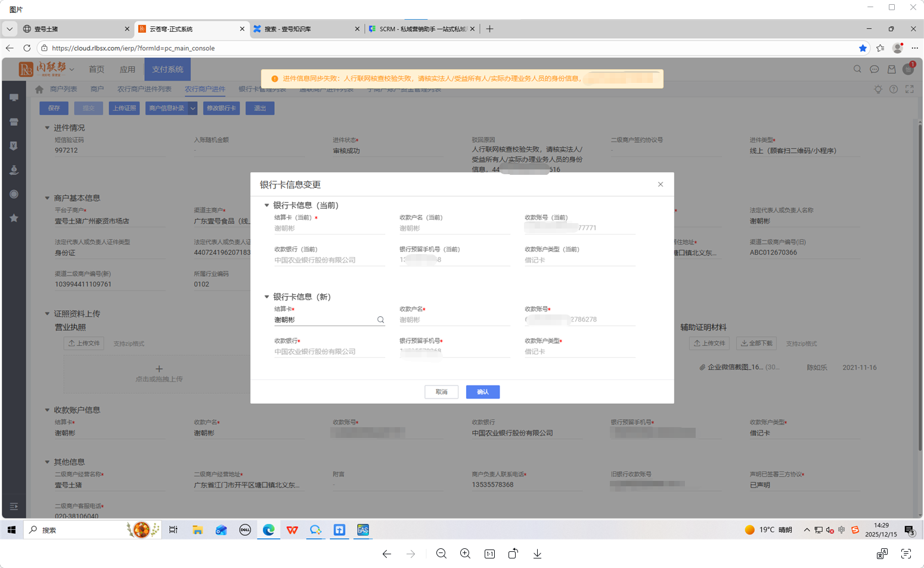Zoom in using the image viewer magnifier plus
This screenshot has width=924, height=568.
(465, 554)
